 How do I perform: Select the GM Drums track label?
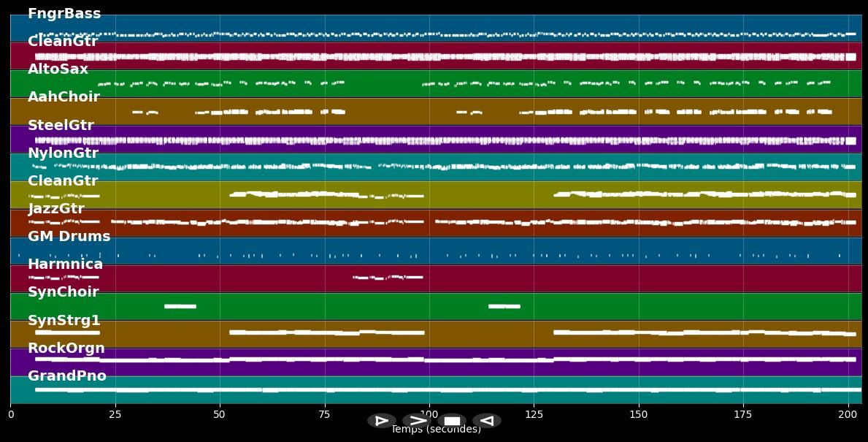69,237
